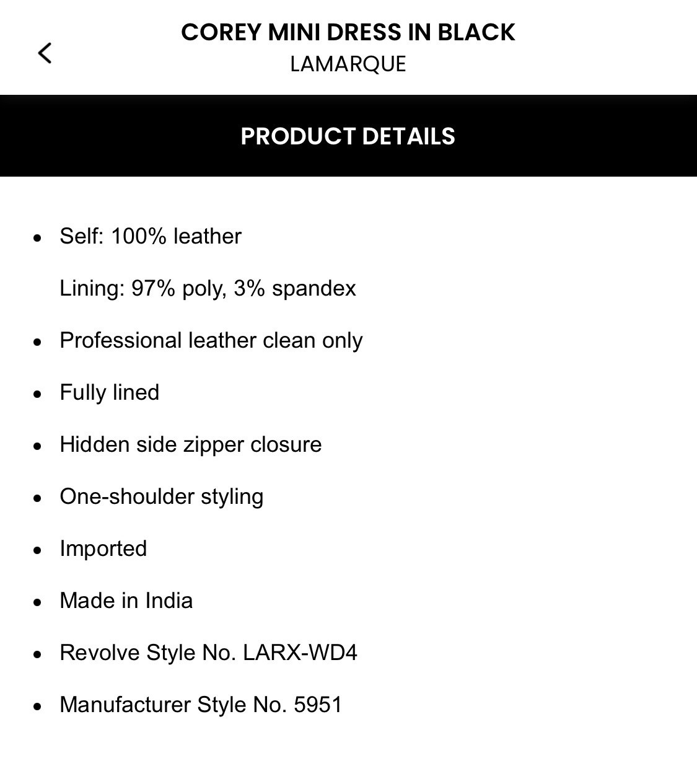This screenshot has width=697, height=784.
Task: Click the bullet beside 'Self: 100% leather'
Action: tap(38, 237)
